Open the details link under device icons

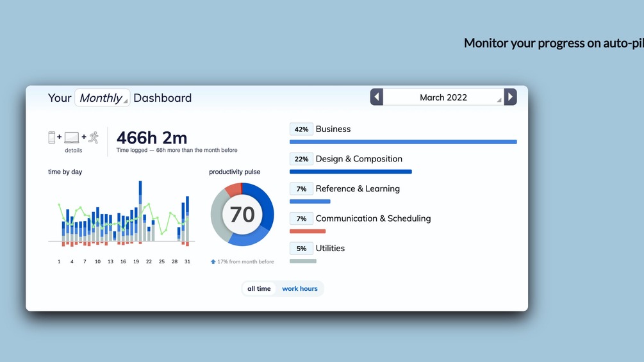pos(74,150)
